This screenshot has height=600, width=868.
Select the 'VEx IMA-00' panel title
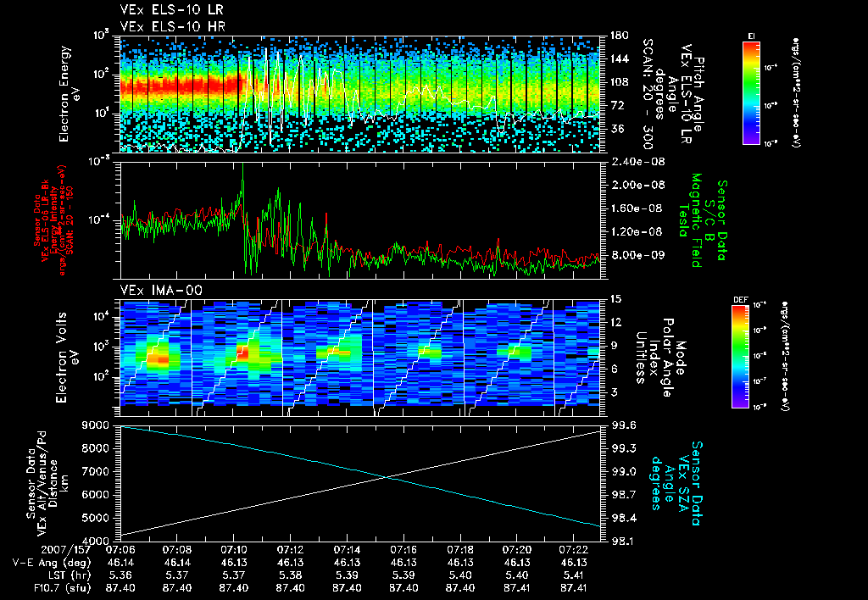point(161,290)
